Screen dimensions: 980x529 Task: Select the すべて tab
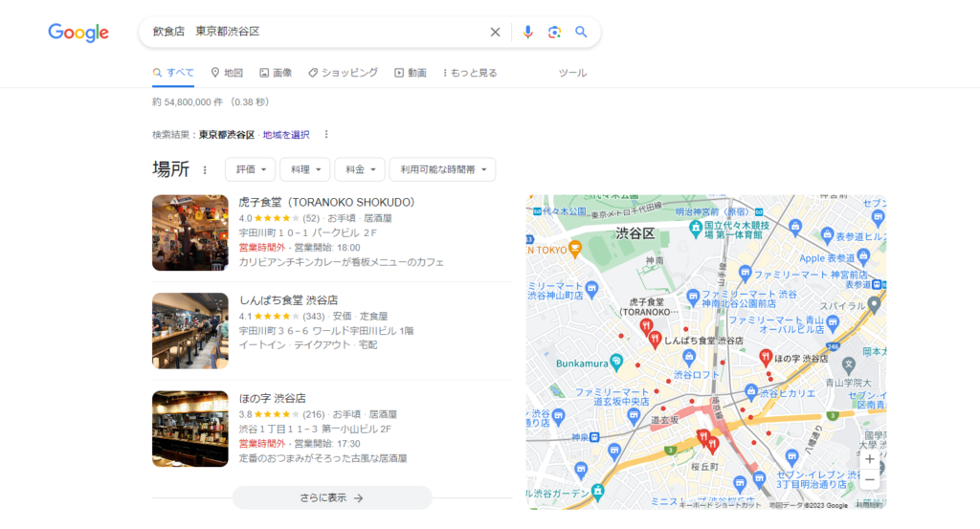[x=173, y=73]
